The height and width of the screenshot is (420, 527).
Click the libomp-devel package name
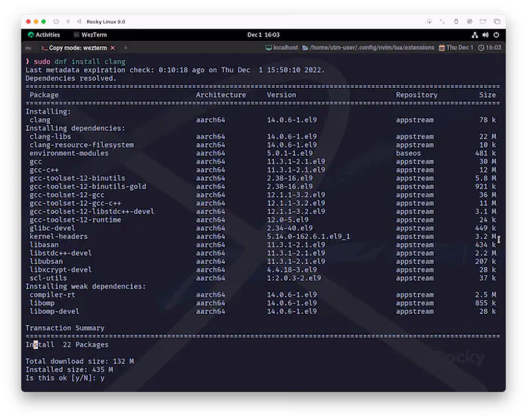tap(55, 312)
